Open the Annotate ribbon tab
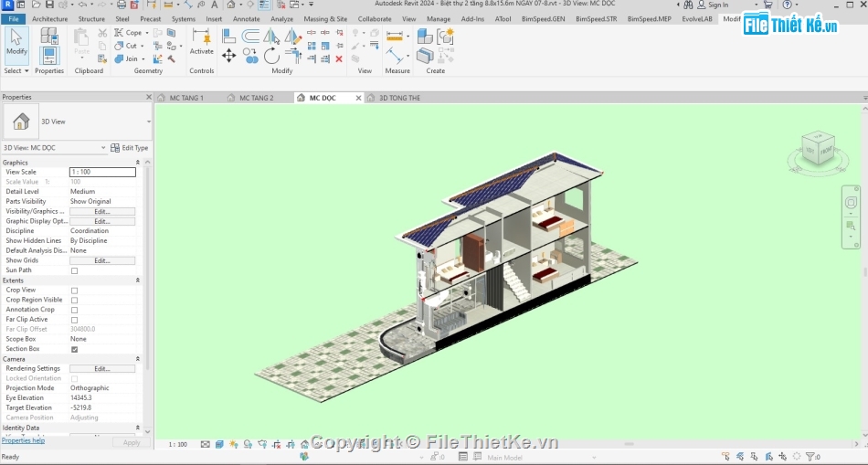 (247, 19)
